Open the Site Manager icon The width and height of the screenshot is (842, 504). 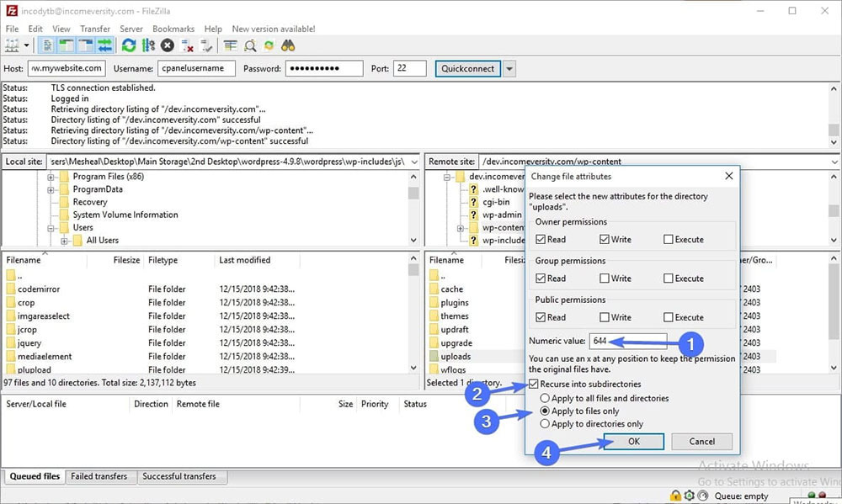[x=12, y=45]
